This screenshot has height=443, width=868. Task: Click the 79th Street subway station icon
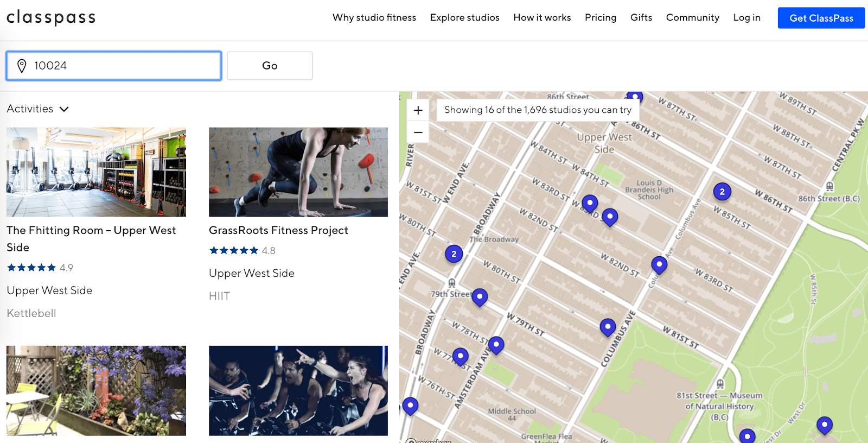pos(452,283)
